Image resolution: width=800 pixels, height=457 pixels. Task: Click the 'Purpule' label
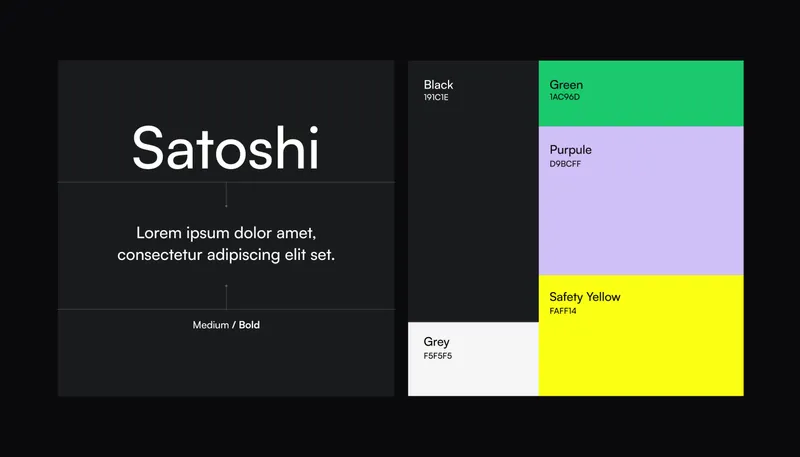(x=570, y=150)
